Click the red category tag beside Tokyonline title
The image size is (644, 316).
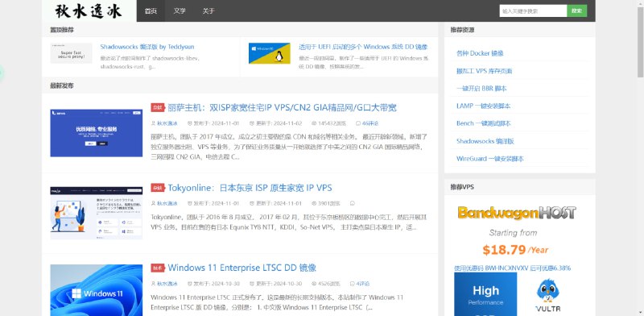point(158,188)
